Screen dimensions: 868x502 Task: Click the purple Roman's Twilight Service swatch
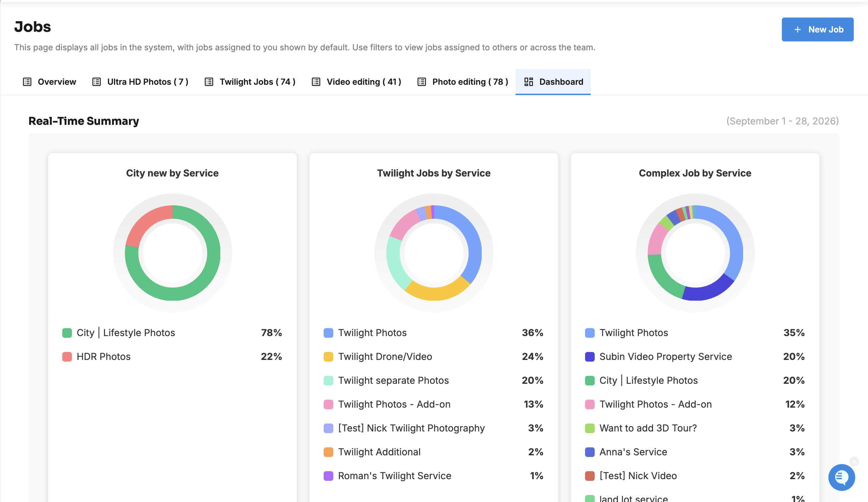pyautogui.click(x=328, y=476)
